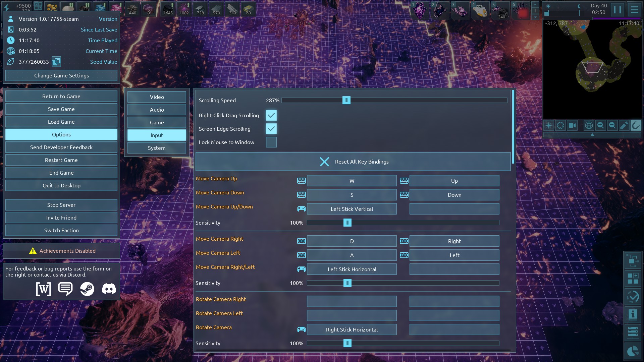Open the Discord icon link
The image size is (644, 362).
(x=109, y=289)
